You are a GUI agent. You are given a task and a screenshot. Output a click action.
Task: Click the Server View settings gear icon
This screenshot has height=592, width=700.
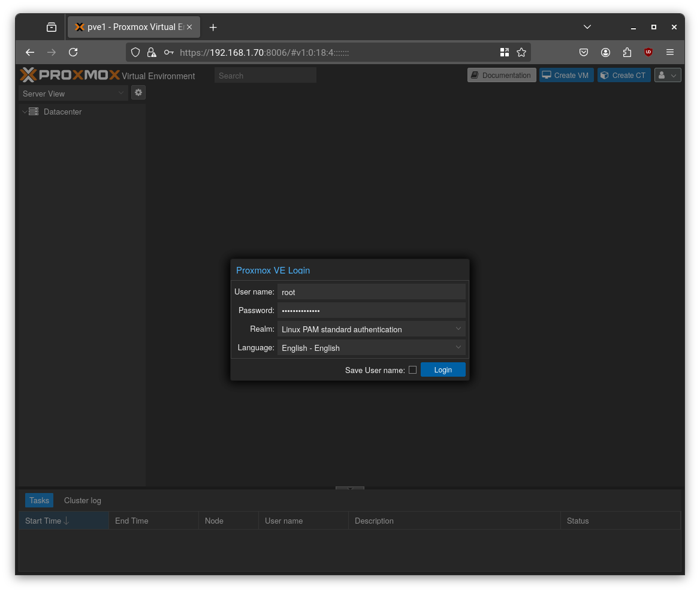(x=138, y=92)
